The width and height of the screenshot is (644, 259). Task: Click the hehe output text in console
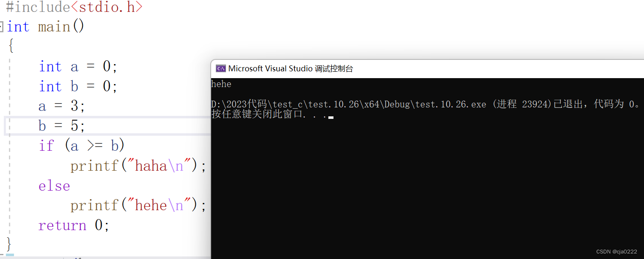pos(221,84)
